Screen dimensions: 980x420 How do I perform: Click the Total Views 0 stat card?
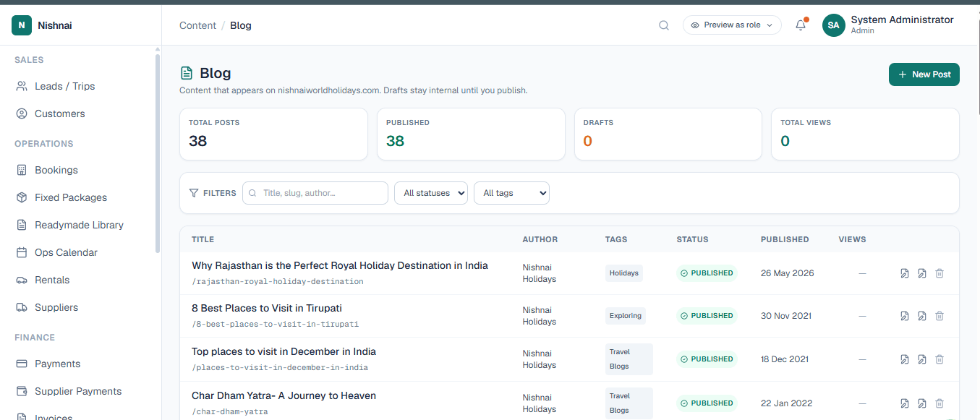coord(865,134)
